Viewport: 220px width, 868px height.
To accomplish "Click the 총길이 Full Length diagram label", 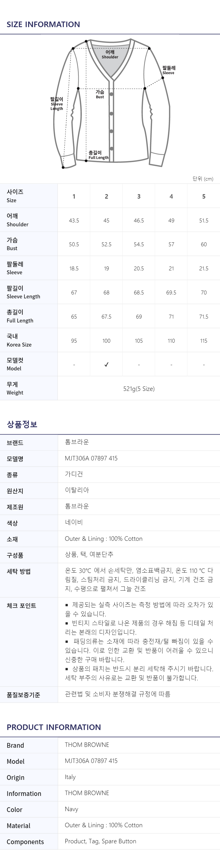I will pyautogui.click(x=98, y=155).
